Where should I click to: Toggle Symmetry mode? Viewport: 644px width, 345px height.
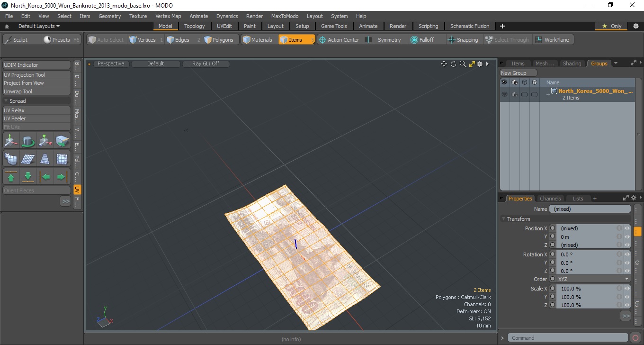(x=384, y=40)
